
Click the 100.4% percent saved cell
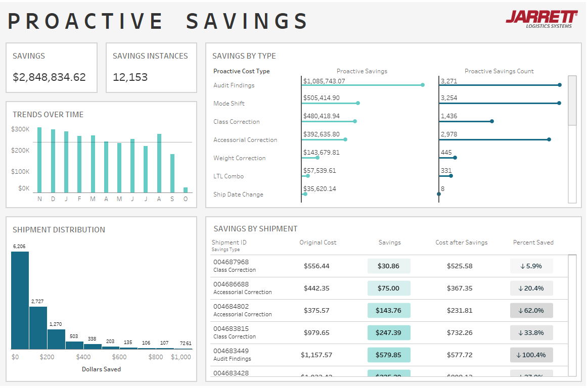coord(531,355)
